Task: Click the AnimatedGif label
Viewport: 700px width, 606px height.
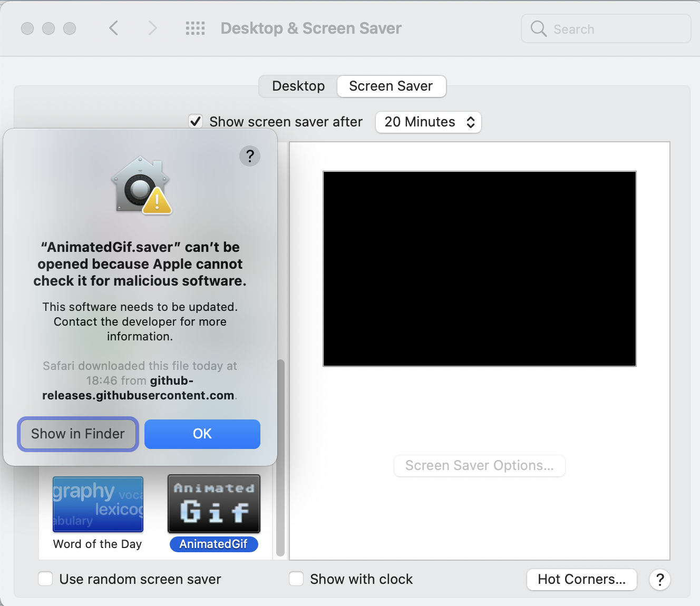Action: 213,544
